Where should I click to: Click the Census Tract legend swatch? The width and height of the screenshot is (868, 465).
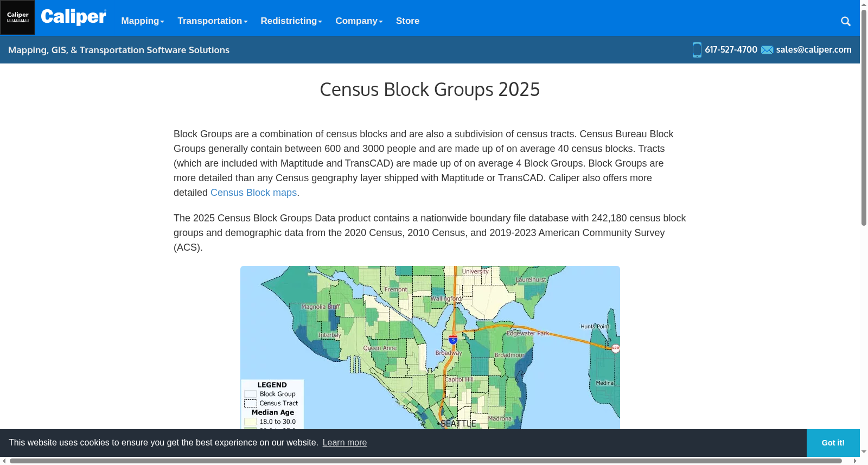[x=250, y=404]
